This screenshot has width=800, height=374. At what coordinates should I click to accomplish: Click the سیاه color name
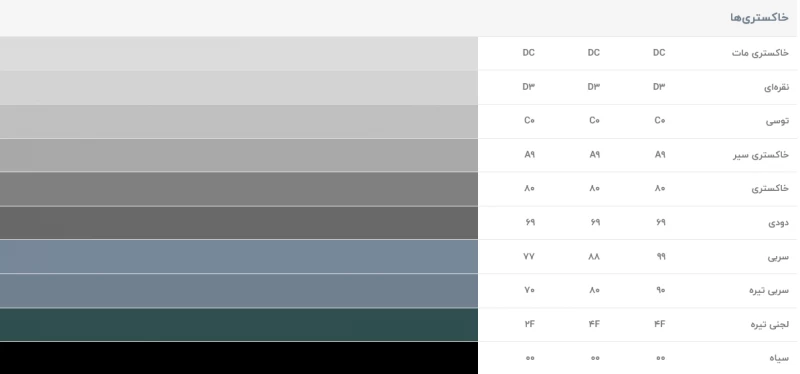(779, 358)
